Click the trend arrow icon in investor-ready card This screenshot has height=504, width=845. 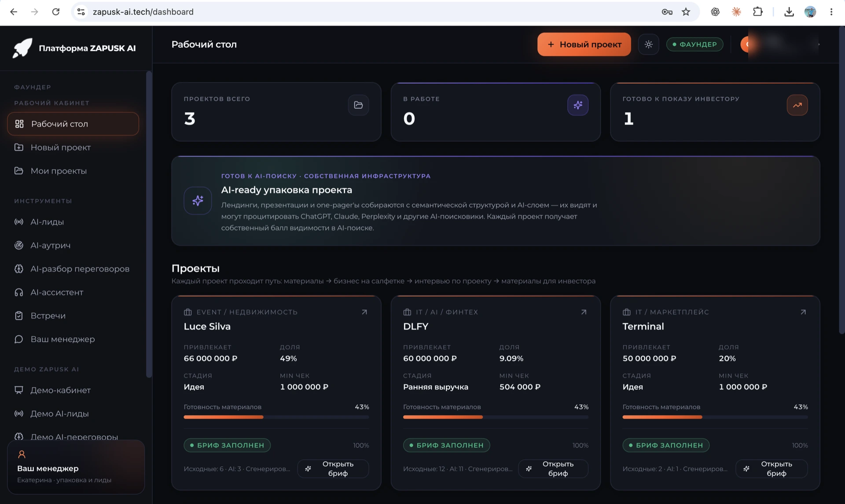tap(797, 105)
